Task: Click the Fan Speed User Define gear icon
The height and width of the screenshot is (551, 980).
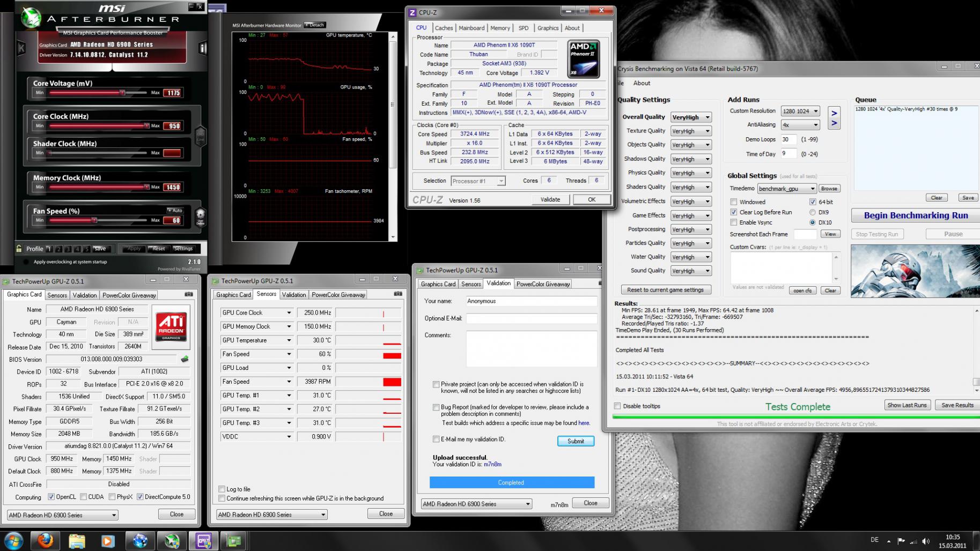Action: coord(200,216)
